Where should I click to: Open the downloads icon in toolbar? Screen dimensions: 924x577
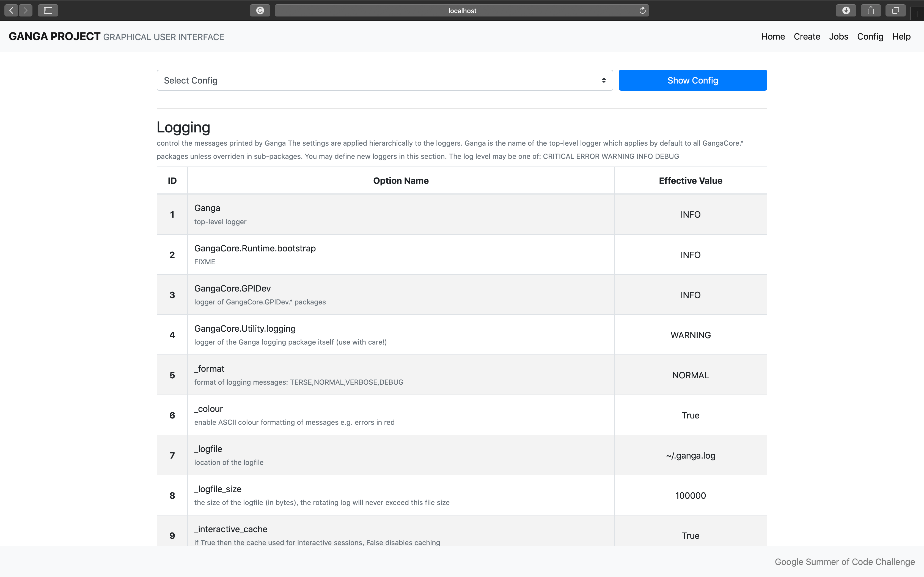[x=846, y=10]
